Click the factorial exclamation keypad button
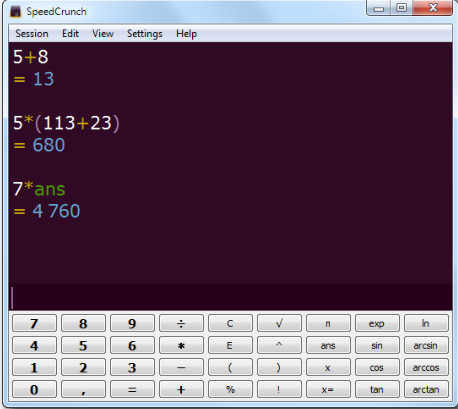 [x=279, y=389]
